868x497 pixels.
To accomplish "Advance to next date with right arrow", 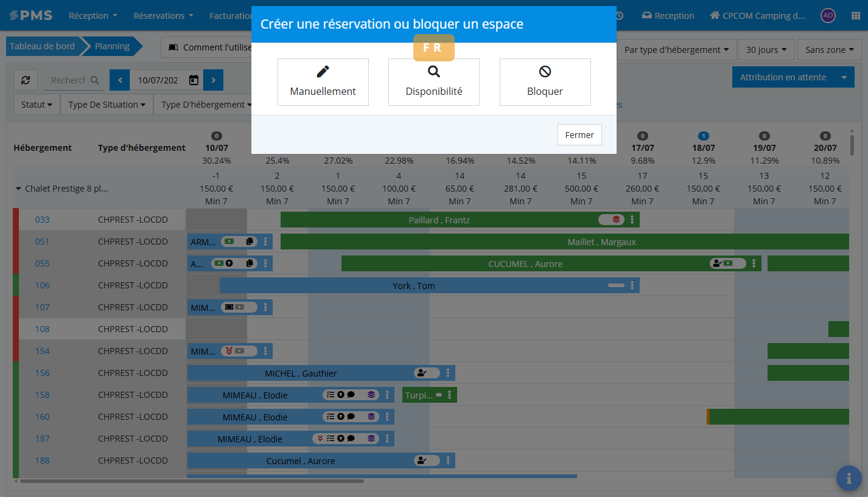I will (213, 80).
